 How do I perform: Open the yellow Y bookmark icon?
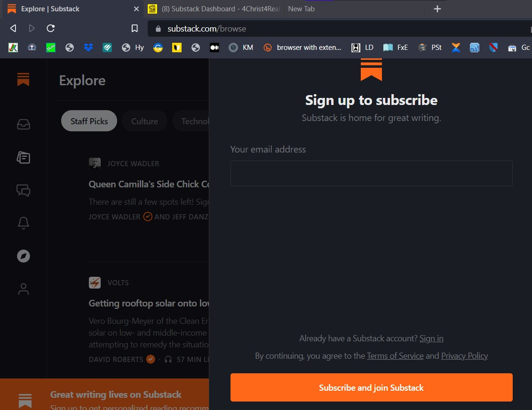click(x=177, y=48)
